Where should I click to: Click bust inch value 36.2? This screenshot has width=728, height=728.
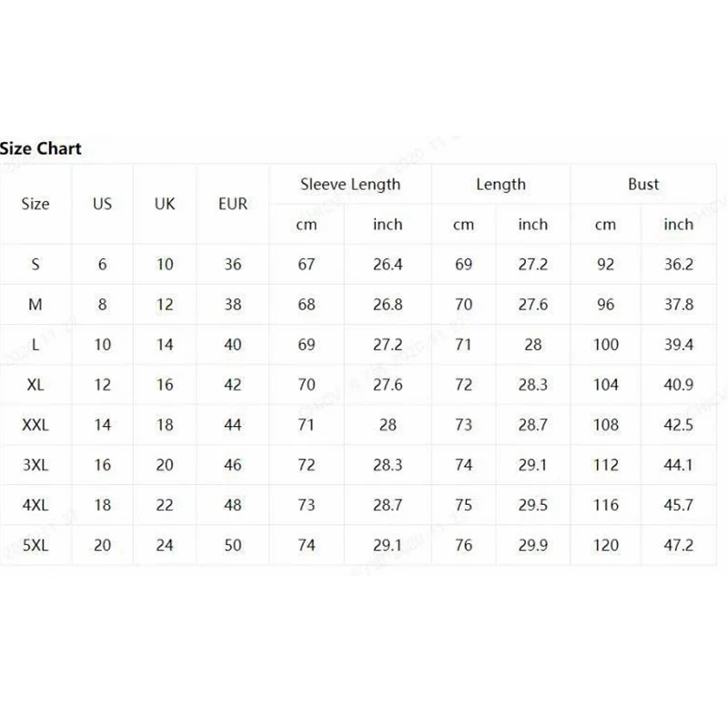click(678, 265)
